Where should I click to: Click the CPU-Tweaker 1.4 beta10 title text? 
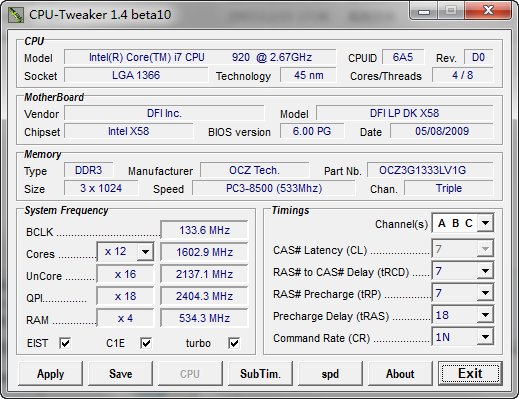click(x=100, y=15)
